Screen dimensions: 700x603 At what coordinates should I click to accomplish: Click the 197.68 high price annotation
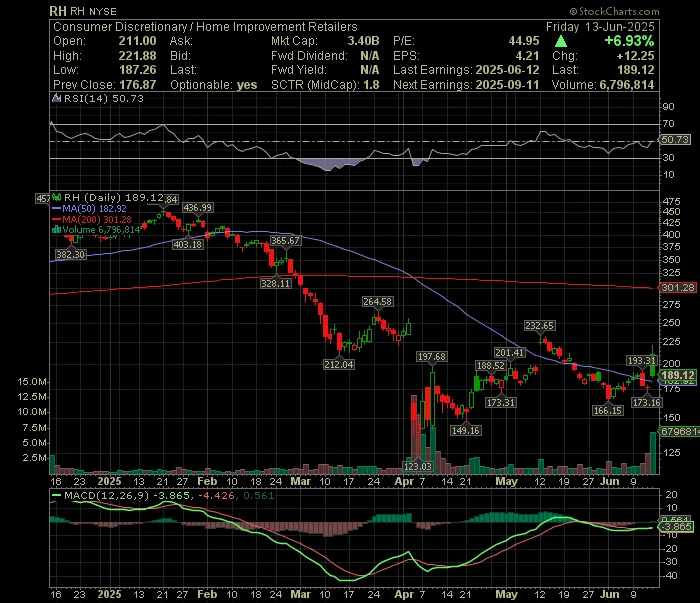432,357
